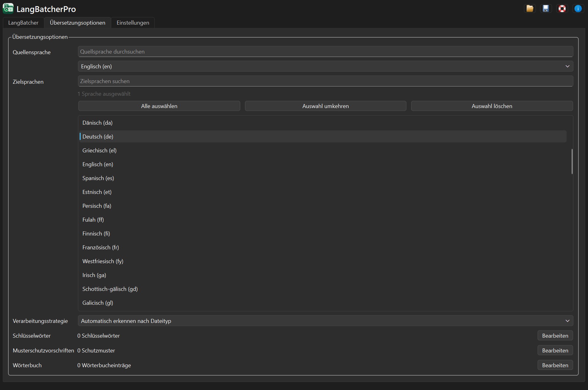
Task: Edit Wörterbuch entries via Bearbeiten
Action: tap(555, 365)
